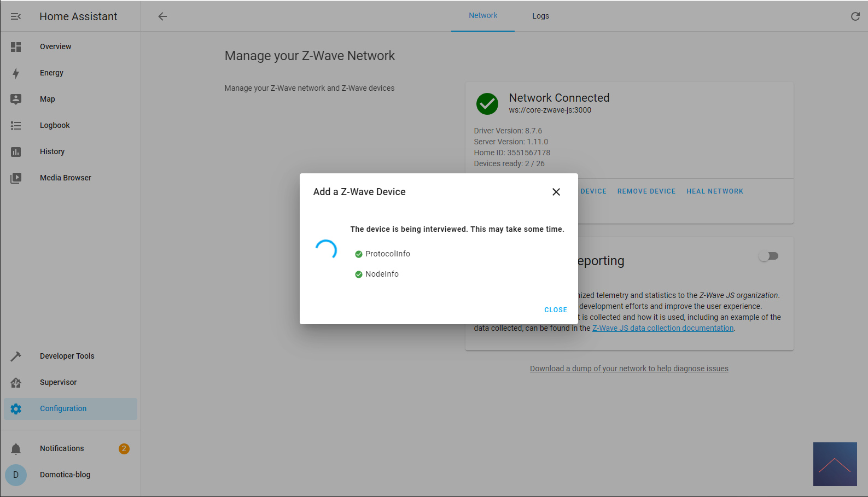Open the Overview dashboard icon
Image resolution: width=868 pixels, height=497 pixels.
[x=16, y=47]
